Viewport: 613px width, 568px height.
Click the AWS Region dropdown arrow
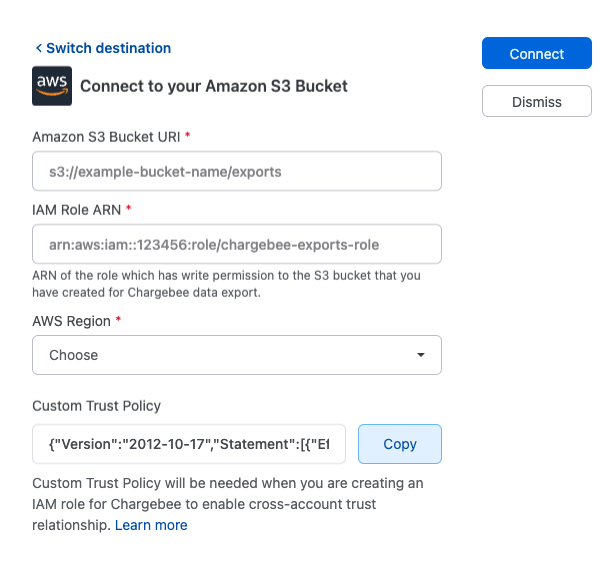click(421, 355)
